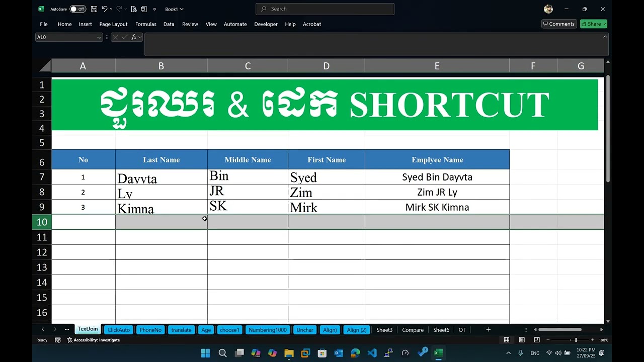Open Visual Studio Code from taskbar
The width and height of the screenshot is (644, 362).
coord(372,353)
